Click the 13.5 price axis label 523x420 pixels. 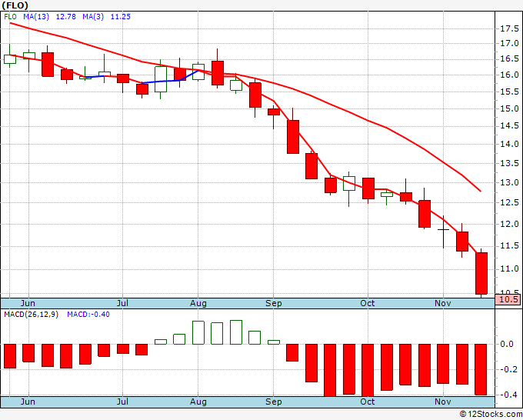pos(509,163)
